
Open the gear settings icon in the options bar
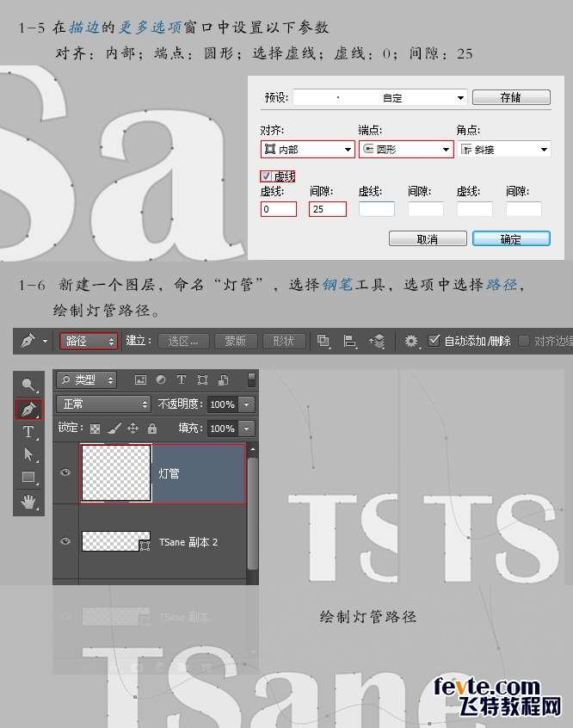411,342
